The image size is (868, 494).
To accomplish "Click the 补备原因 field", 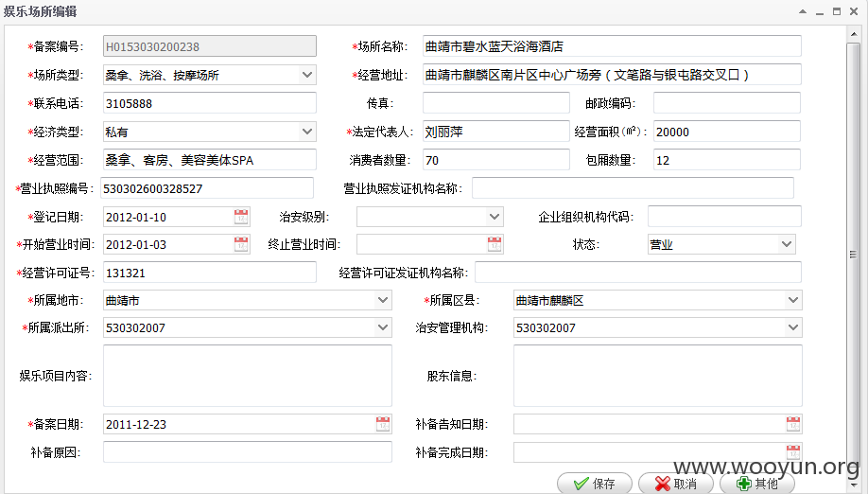I will pyautogui.click(x=248, y=452).
